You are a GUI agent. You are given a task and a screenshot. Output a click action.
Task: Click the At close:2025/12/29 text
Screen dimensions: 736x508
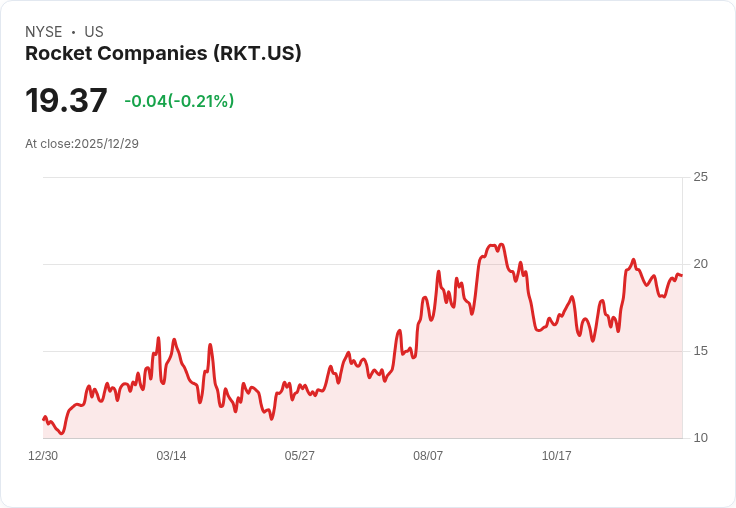82,144
